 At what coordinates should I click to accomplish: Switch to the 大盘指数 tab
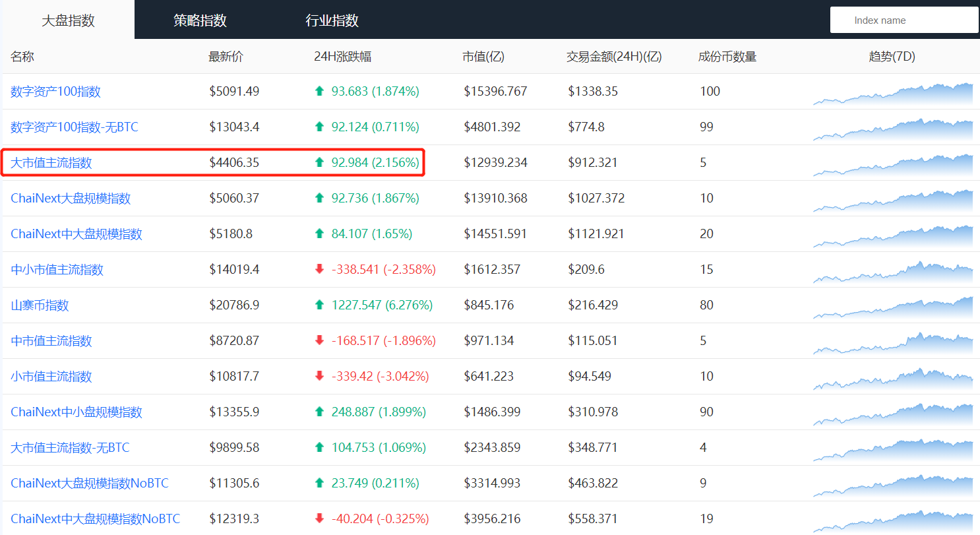pyautogui.click(x=68, y=20)
